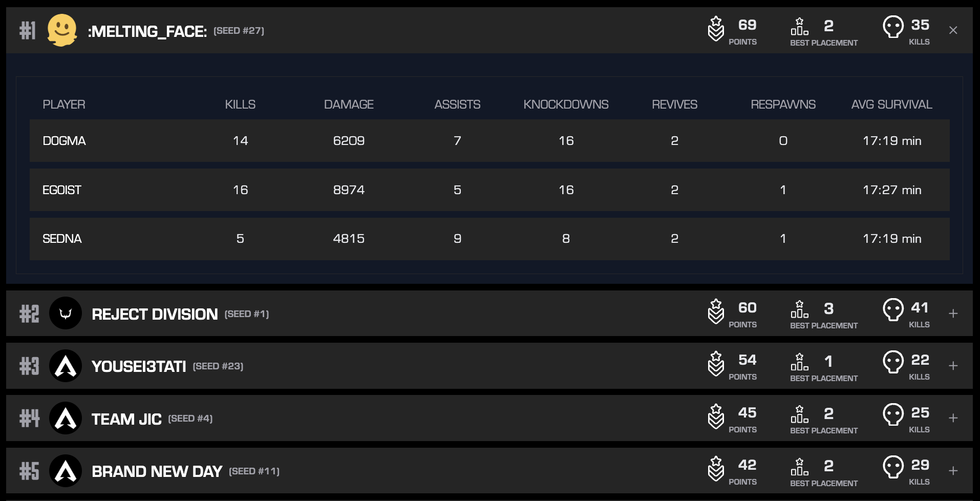Expand YOUSEI3TATI player stats
The height and width of the screenshot is (501, 980).
(953, 366)
